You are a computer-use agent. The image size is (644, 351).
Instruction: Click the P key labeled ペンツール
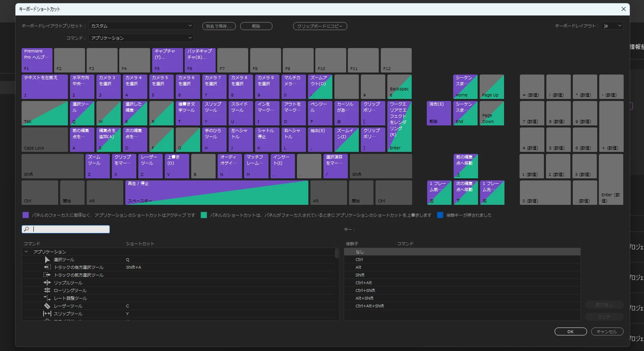point(320,113)
